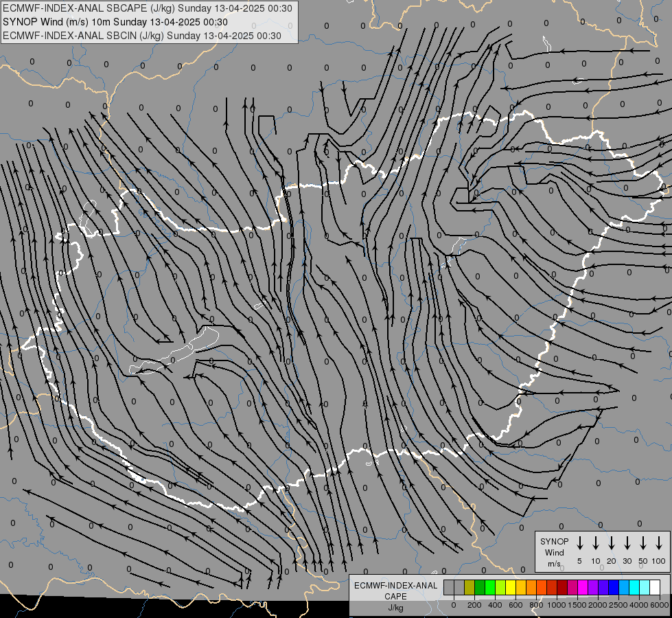672x618 pixels.
Task: Pick the white CAPE legend swatch
Action: 656,587
